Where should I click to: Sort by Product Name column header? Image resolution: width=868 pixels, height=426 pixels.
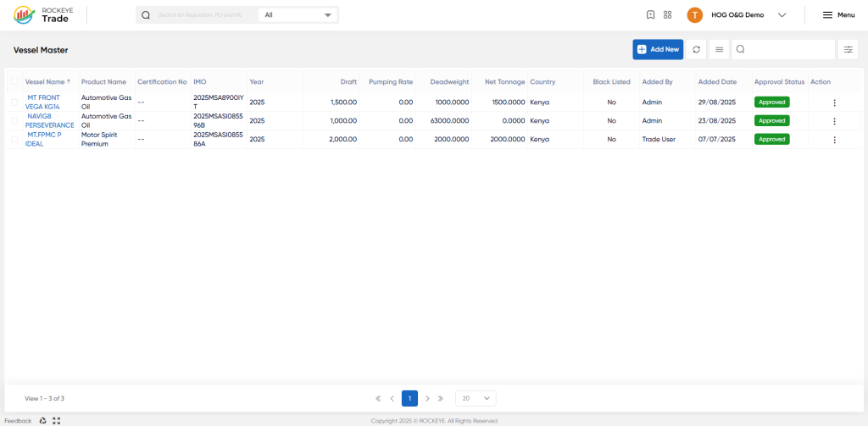103,81
